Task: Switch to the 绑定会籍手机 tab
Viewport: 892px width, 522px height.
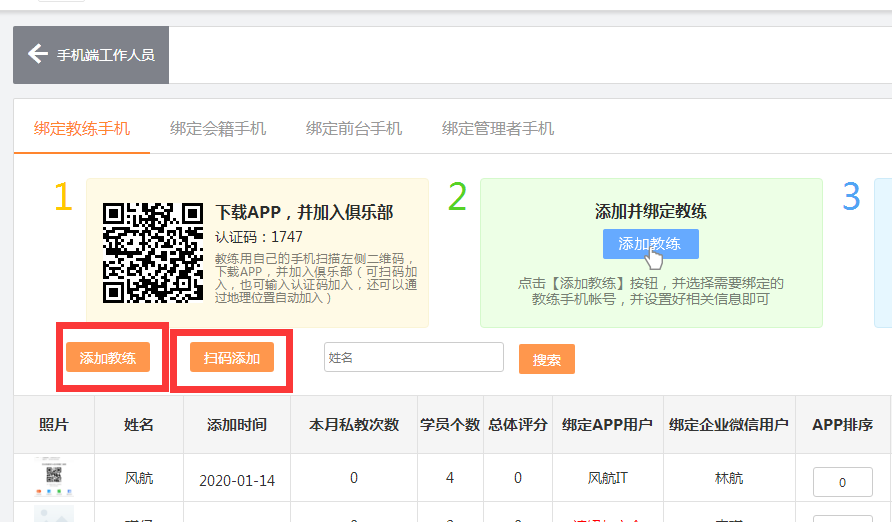Action: pyautogui.click(x=218, y=128)
